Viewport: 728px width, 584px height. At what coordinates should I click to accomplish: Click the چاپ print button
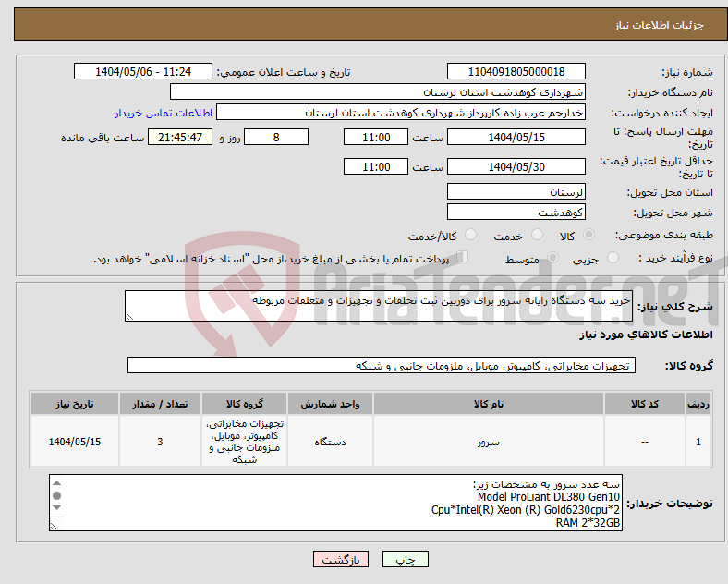(405, 559)
